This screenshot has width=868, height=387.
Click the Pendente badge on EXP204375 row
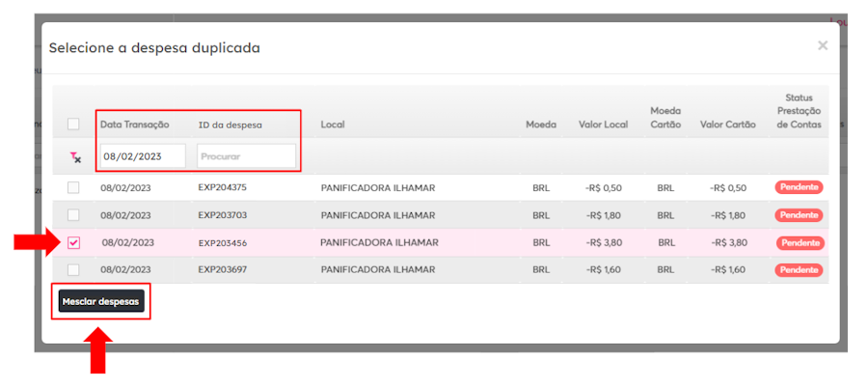pos(799,187)
